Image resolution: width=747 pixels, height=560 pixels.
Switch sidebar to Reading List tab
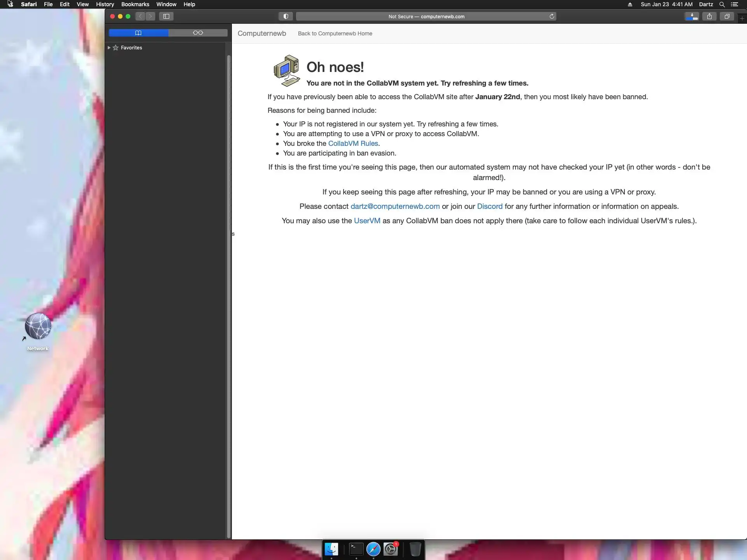coord(198,33)
